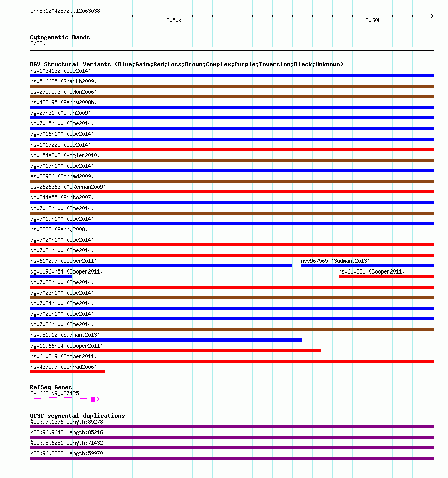Select the nsv967565 (Sudmant2013) label
The height and width of the screenshot is (478, 448).
[335, 261]
